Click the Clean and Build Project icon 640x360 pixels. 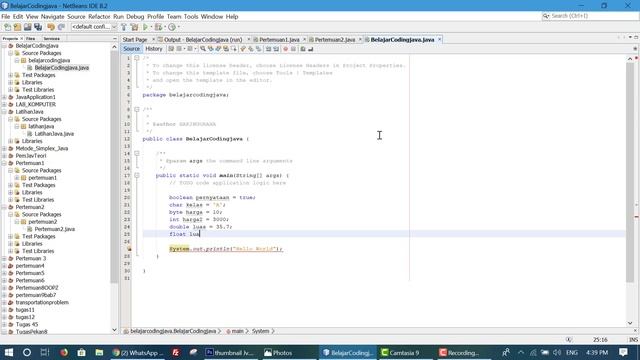(x=134, y=27)
